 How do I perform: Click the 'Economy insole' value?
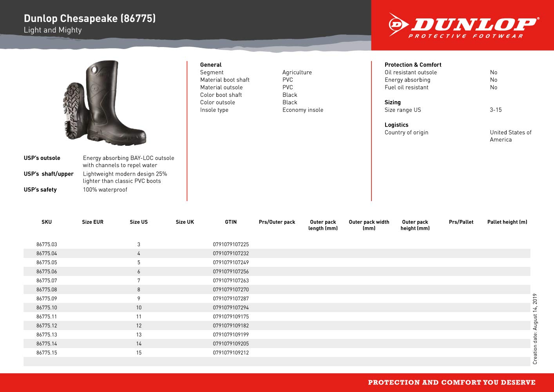coord(303,110)
